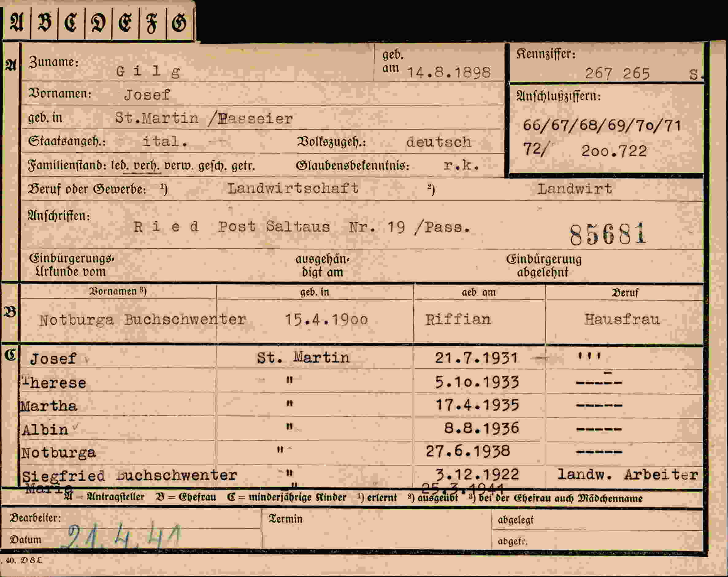Viewport: 728px width, 577px height.
Task: Click the surname 'G i l g'
Action: pyautogui.click(x=148, y=71)
